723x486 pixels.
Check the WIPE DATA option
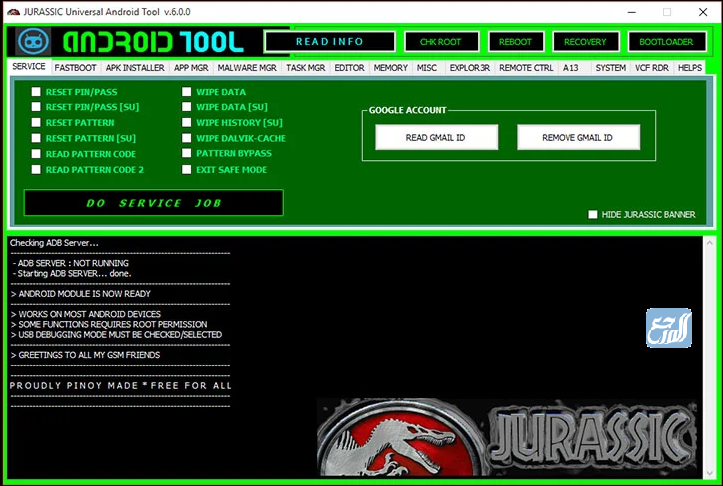click(187, 91)
